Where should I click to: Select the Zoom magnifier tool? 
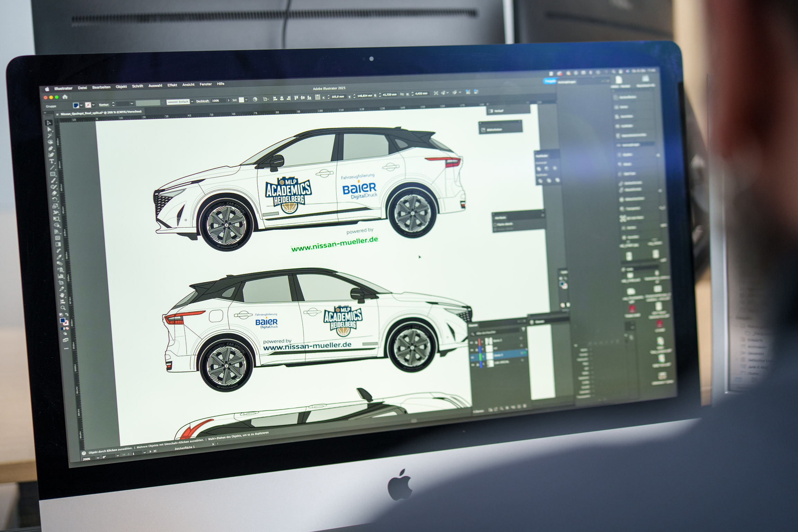point(63,308)
